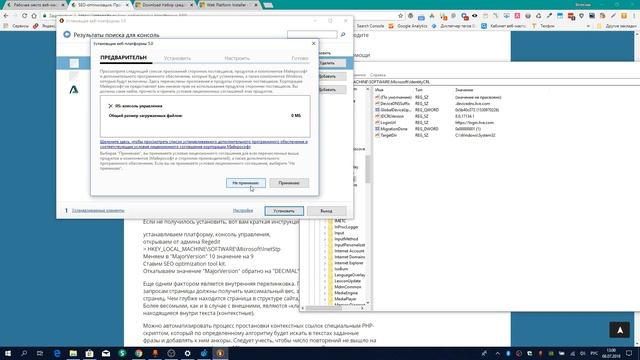This screenshot has height=360, width=640.
Task: Select the 'InProcLogger' registry key
Action: click(346, 227)
